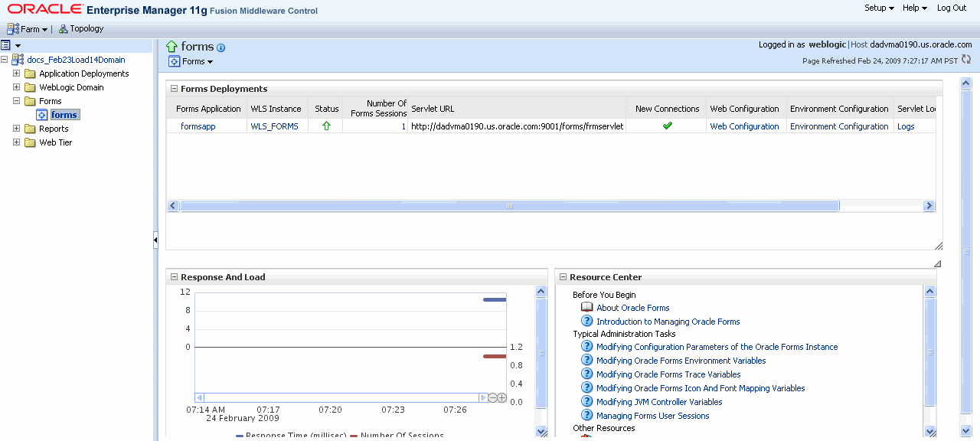Open the Forms target menu

click(x=198, y=61)
